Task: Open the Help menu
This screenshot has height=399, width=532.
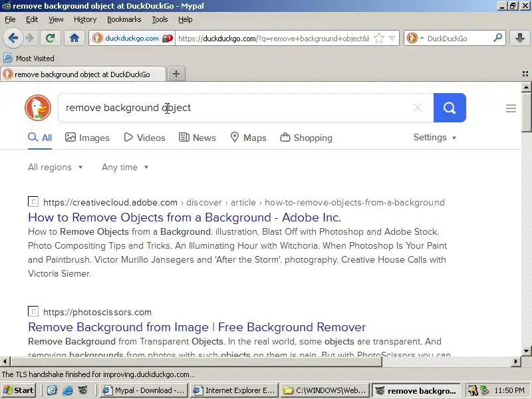Action: tap(186, 19)
